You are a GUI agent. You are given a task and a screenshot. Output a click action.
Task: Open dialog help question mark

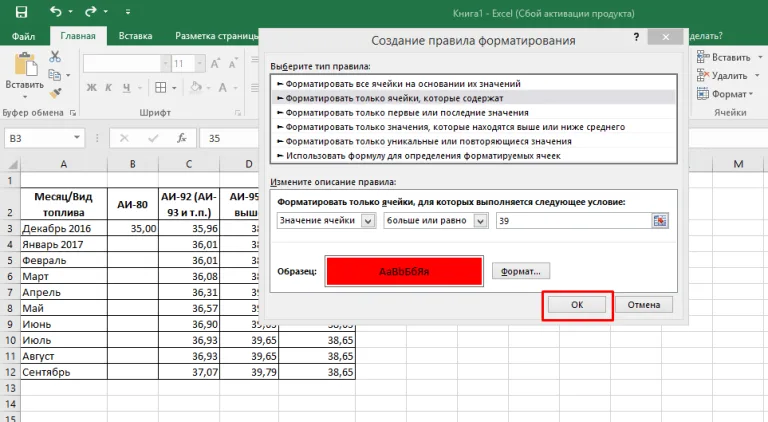click(636, 37)
